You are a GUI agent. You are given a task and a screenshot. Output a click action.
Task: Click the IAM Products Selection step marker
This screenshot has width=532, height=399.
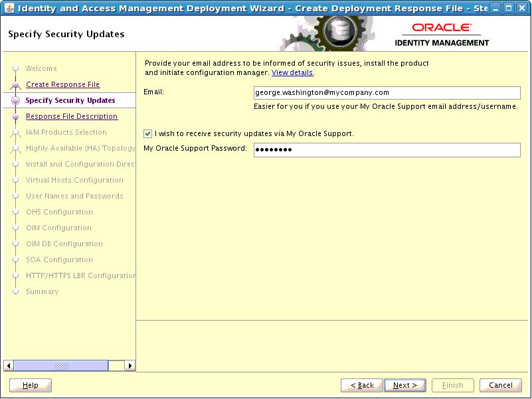coord(15,132)
